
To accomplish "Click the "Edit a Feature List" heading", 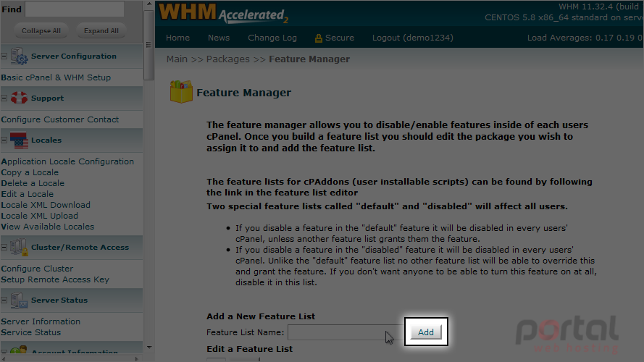I will click(250, 349).
